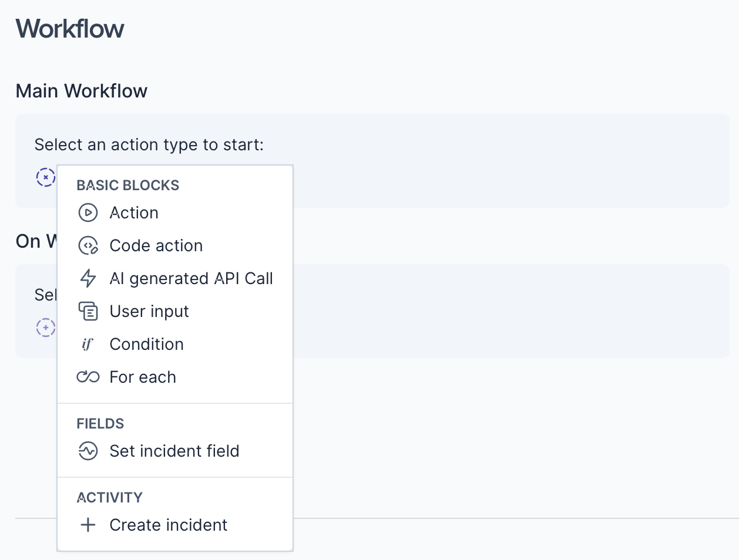
Task: Click the BASIC BLOCKS group header
Action: [128, 185]
